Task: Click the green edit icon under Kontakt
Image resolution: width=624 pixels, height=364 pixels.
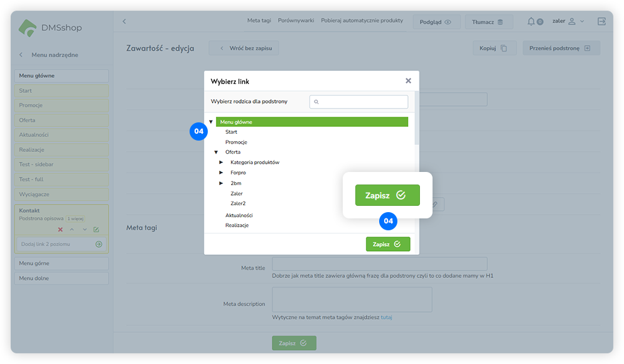Action: point(96,230)
